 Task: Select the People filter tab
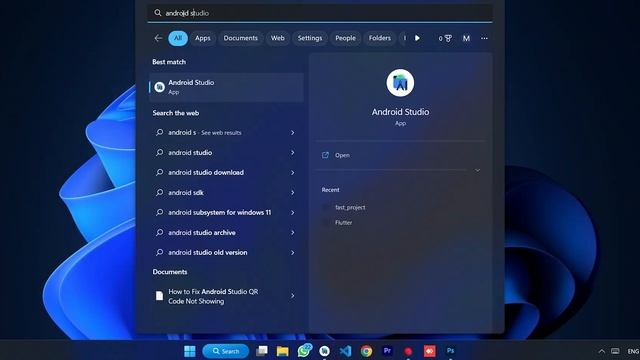click(x=345, y=38)
